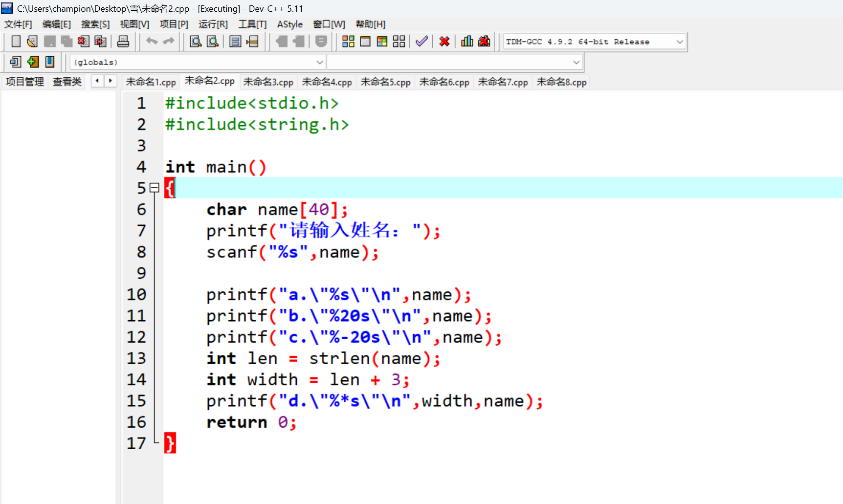The image size is (843, 504).
Task: Click the "#include<string.h>" line
Action: tap(257, 125)
